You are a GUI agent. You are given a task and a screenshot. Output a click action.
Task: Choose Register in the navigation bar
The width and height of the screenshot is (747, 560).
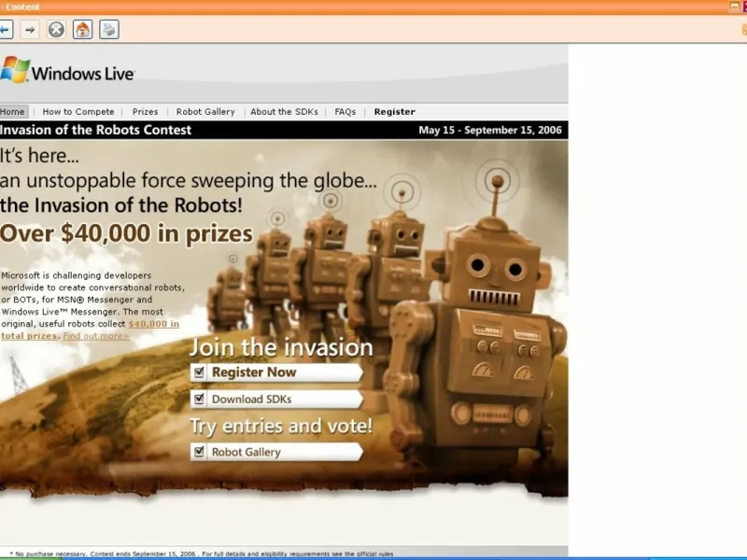pos(394,111)
